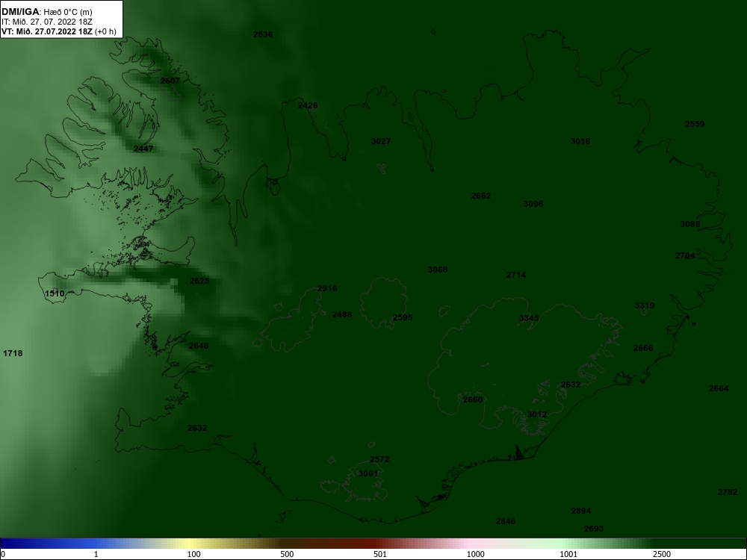747x560 pixels.
Task: Click the 2664 label offshore
Action: pos(719,388)
